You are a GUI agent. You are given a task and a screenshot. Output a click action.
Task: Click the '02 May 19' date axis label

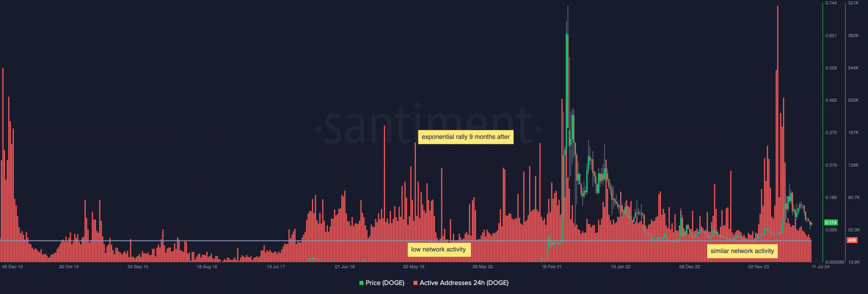[x=414, y=267]
